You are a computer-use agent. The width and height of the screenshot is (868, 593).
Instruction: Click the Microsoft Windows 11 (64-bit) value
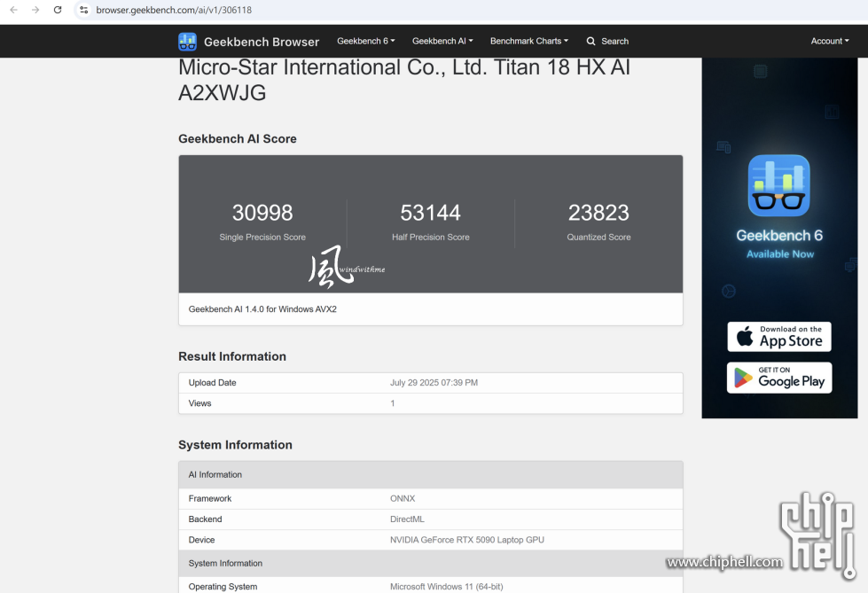447,587
